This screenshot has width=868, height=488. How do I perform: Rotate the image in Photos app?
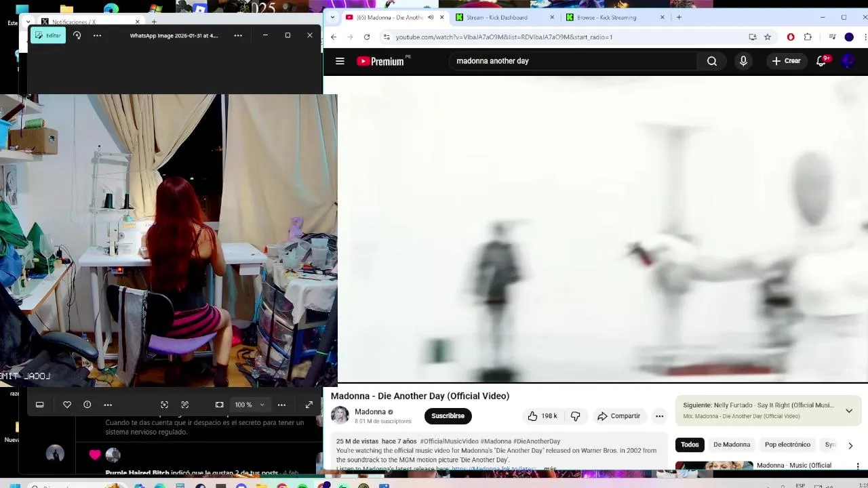tap(77, 35)
